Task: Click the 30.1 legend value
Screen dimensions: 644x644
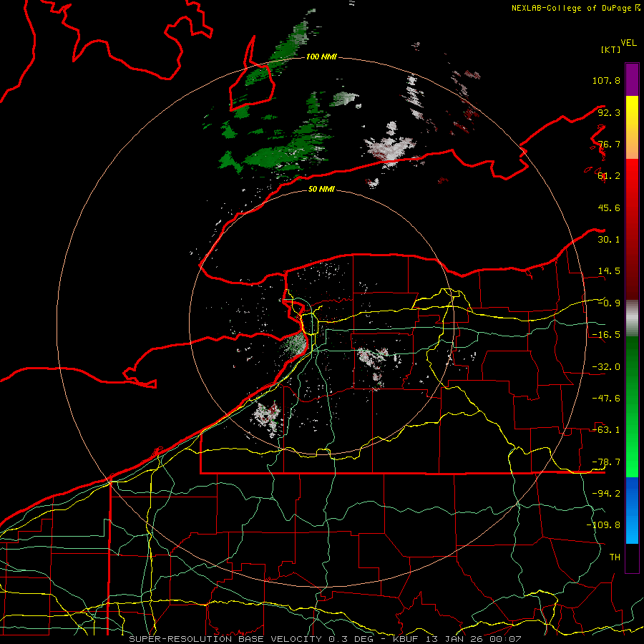Action: (609, 240)
